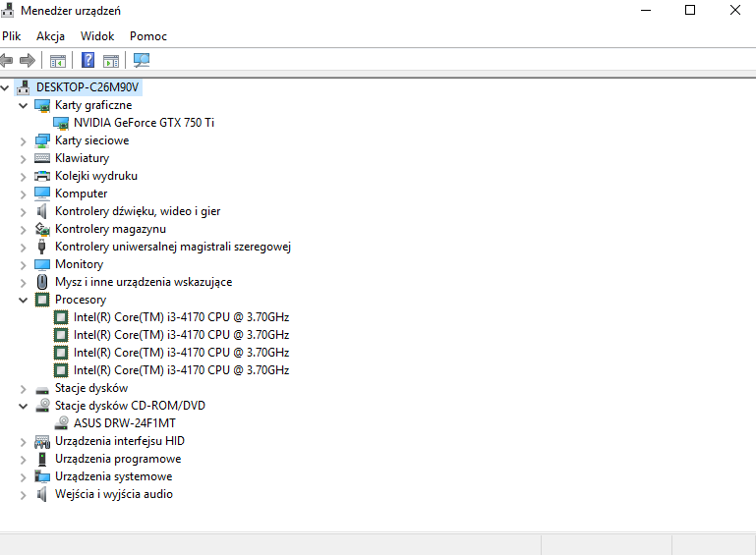Click the Back arrow toolbar icon
This screenshot has height=555, width=756.
[6, 60]
